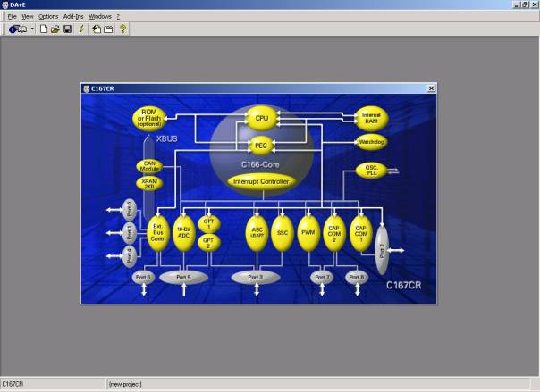The image size is (540, 392).
Task: Click the Port 2 gray ellipse
Action: [x=382, y=250]
